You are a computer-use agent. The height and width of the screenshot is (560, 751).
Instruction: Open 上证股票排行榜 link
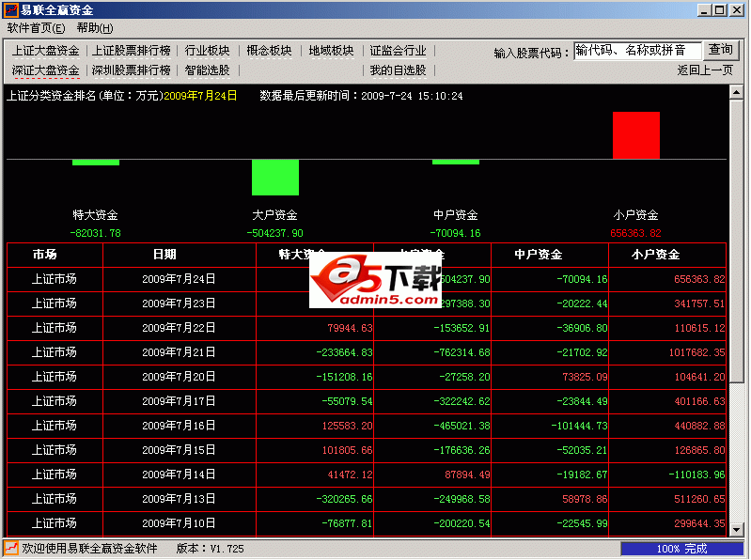[132, 51]
